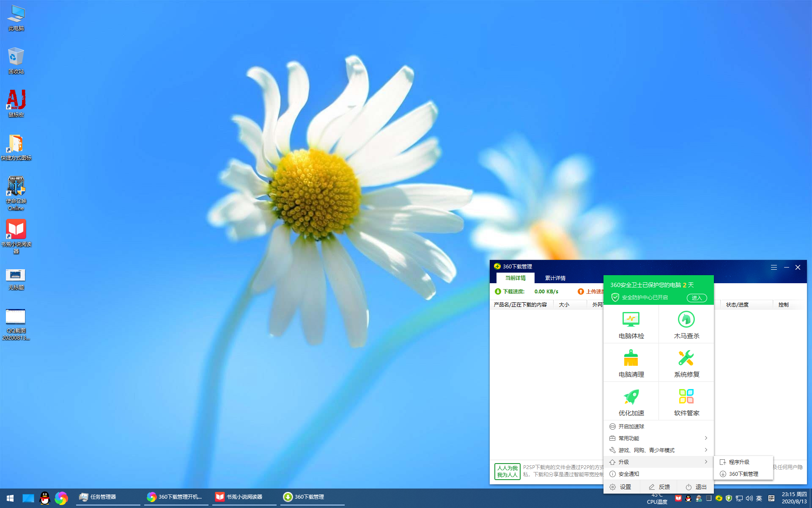Open 无标题 desktop file
The width and height of the screenshot is (812, 508).
coord(16,279)
